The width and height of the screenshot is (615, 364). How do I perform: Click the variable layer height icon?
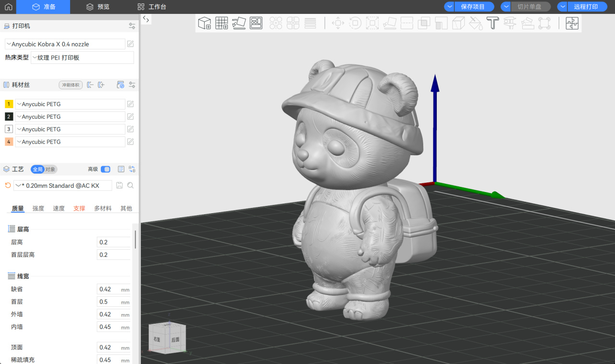pyautogui.click(x=310, y=23)
